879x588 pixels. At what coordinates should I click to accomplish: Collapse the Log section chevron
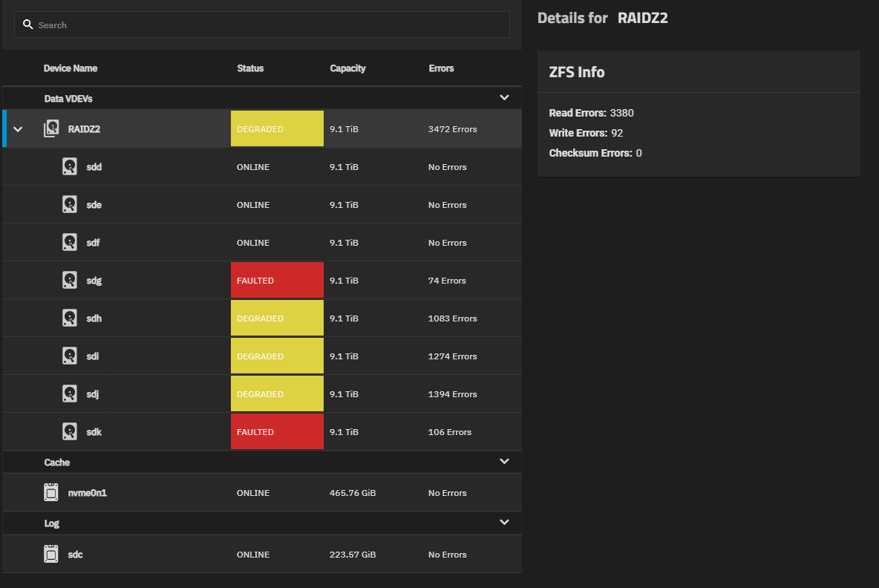(x=505, y=522)
